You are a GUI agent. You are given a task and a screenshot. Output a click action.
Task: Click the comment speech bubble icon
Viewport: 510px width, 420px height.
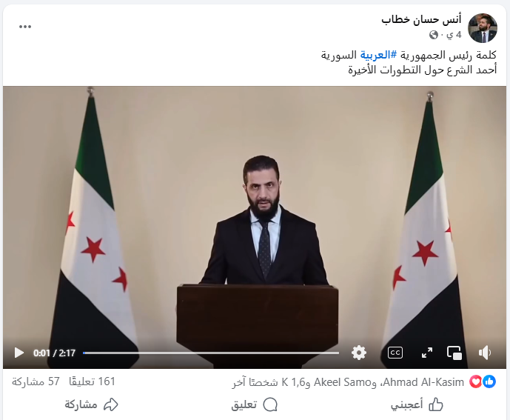pos(270,404)
